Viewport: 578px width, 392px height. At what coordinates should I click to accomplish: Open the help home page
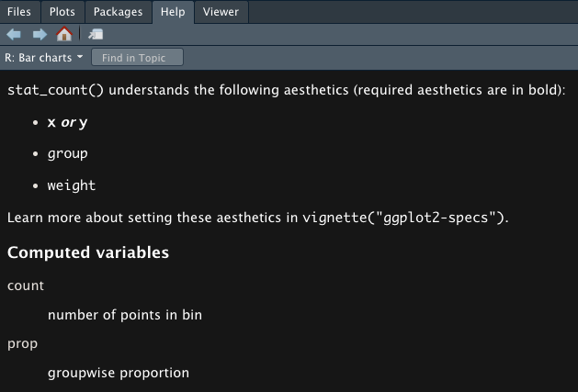63,35
